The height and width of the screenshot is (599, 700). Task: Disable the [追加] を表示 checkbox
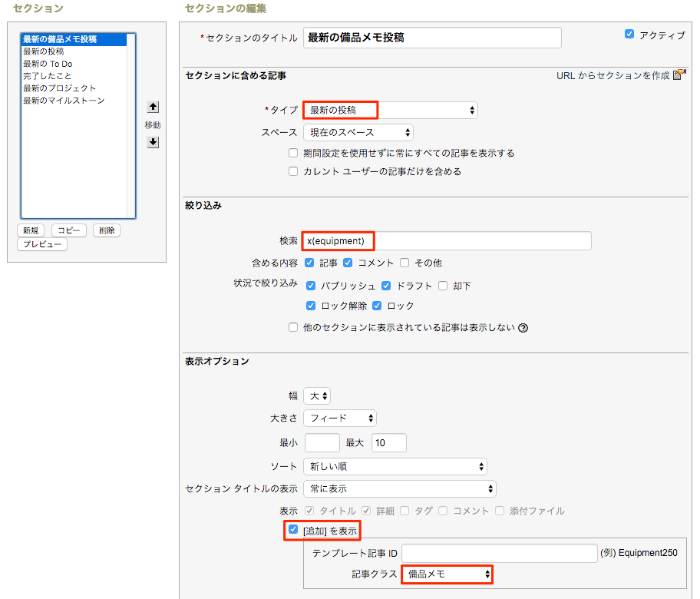(x=292, y=530)
